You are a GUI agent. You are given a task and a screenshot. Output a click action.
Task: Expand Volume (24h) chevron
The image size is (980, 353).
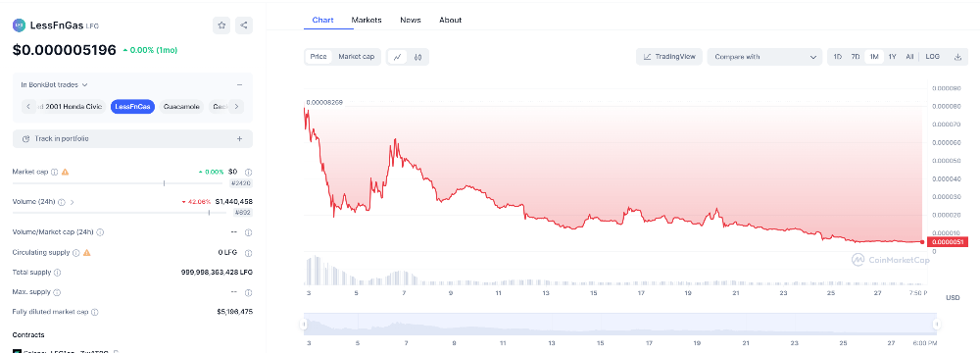click(x=72, y=202)
